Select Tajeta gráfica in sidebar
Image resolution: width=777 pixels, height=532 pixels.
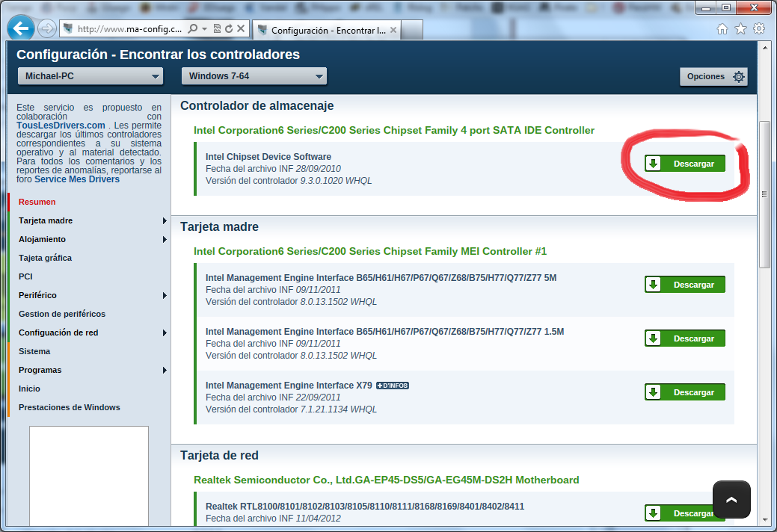[x=45, y=258]
